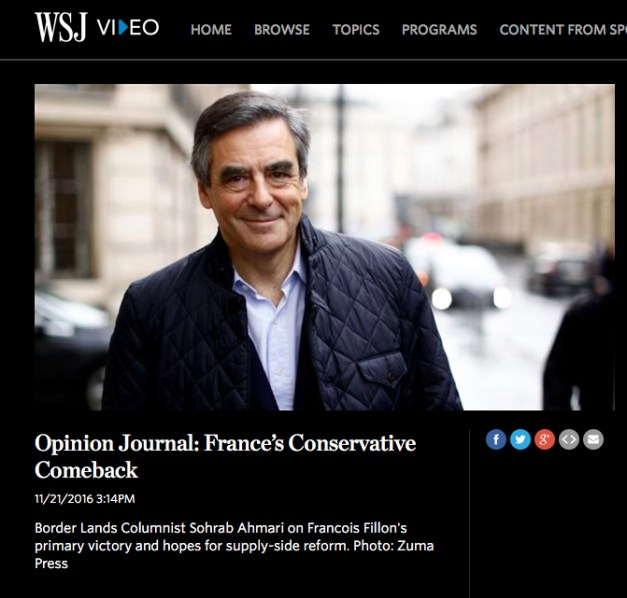Viewport: 627px width, 598px height.
Task: Tweet this video via Twitter icon
Action: point(520,440)
